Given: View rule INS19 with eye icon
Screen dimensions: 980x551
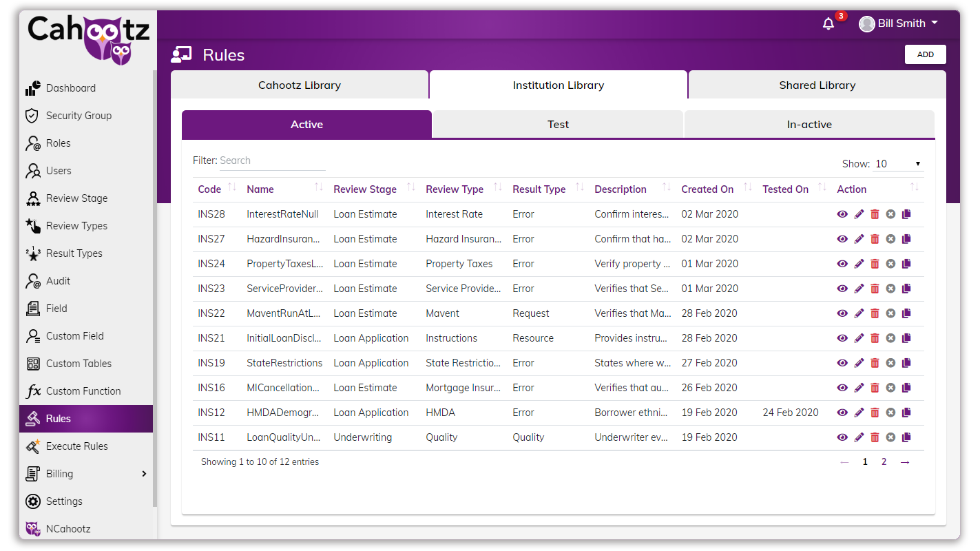Looking at the screenshot, I should (842, 363).
